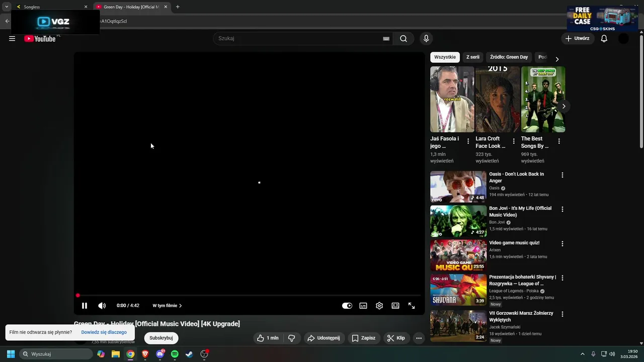Toggle the autoplay switch
644x362 pixels.
click(x=347, y=306)
